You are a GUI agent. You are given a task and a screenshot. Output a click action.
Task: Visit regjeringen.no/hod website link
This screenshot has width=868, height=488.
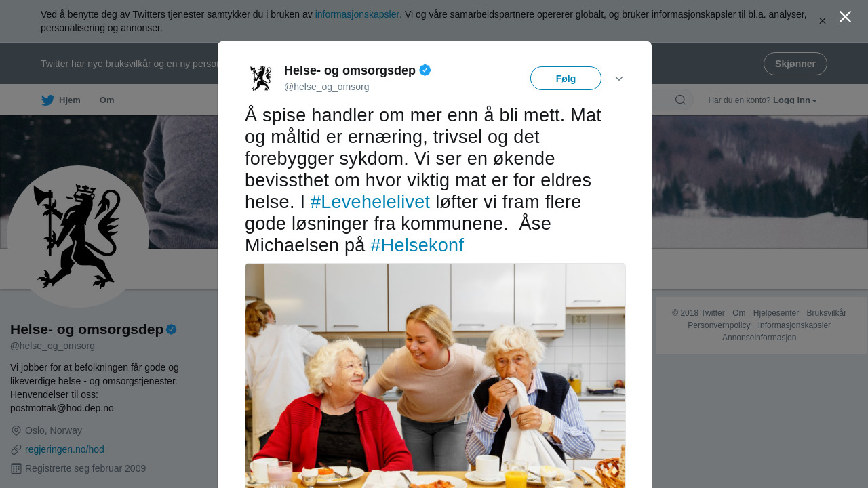64,449
